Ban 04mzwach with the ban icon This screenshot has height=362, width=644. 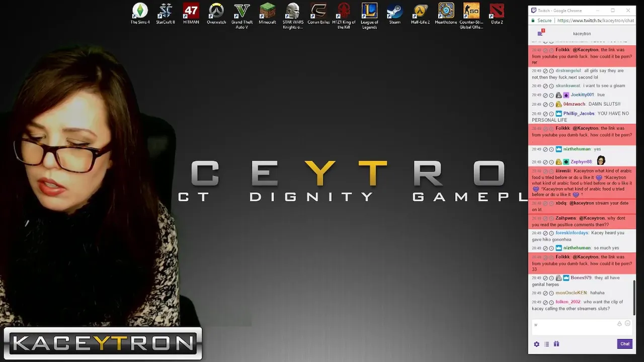click(x=545, y=105)
